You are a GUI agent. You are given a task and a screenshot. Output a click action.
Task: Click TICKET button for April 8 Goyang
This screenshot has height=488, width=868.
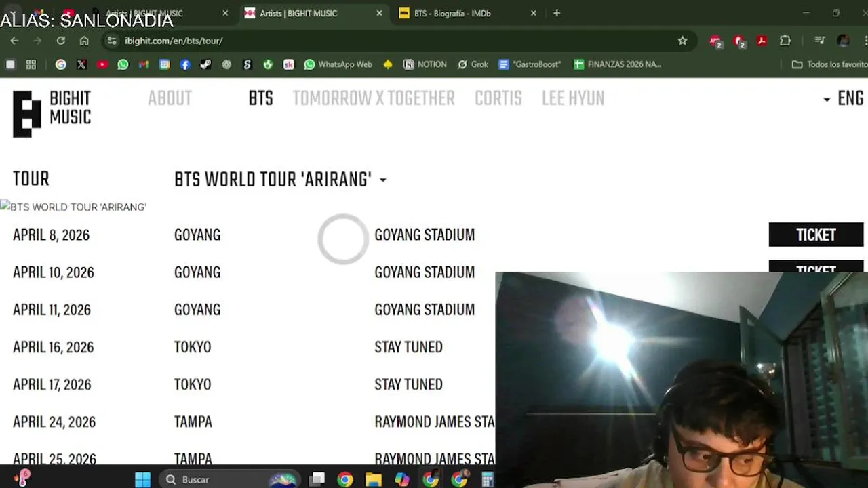tap(816, 235)
